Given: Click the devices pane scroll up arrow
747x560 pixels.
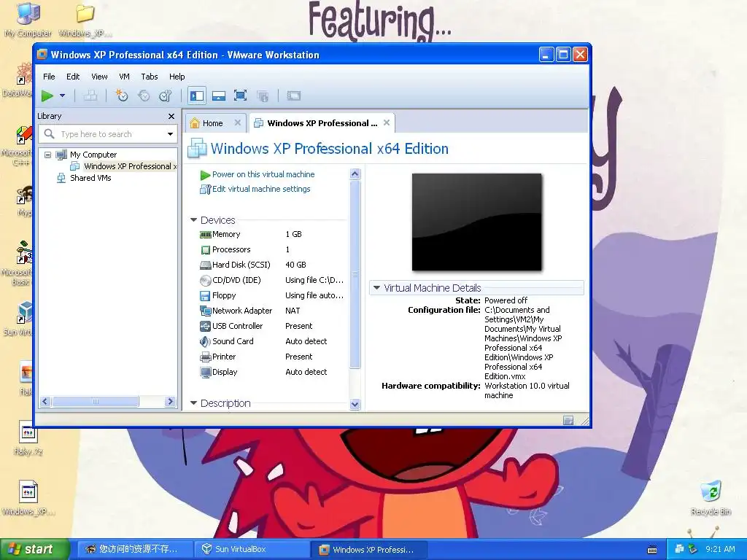Looking at the screenshot, I should [355, 174].
